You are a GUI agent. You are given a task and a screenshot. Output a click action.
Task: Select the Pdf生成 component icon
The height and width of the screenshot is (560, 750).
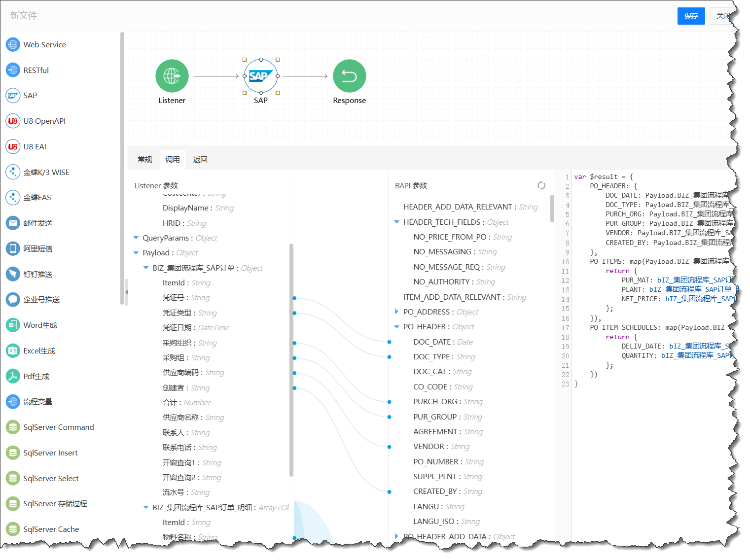[13, 376]
